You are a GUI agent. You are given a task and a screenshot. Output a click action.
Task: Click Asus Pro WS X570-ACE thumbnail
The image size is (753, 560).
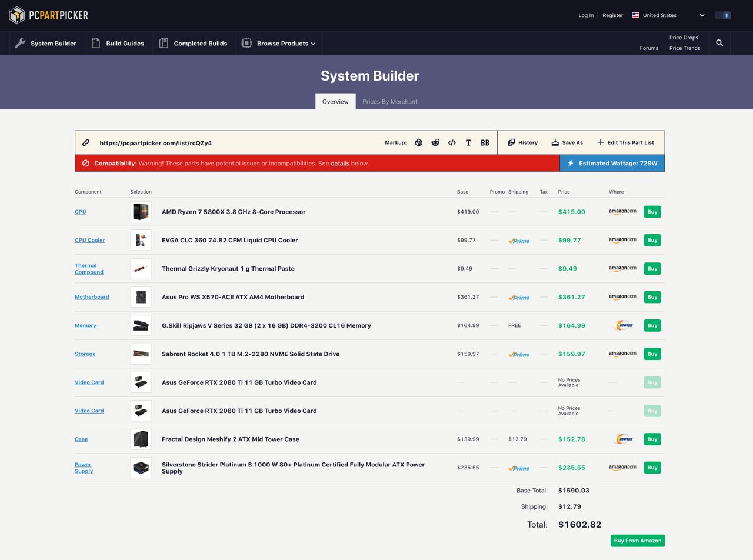pyautogui.click(x=141, y=297)
